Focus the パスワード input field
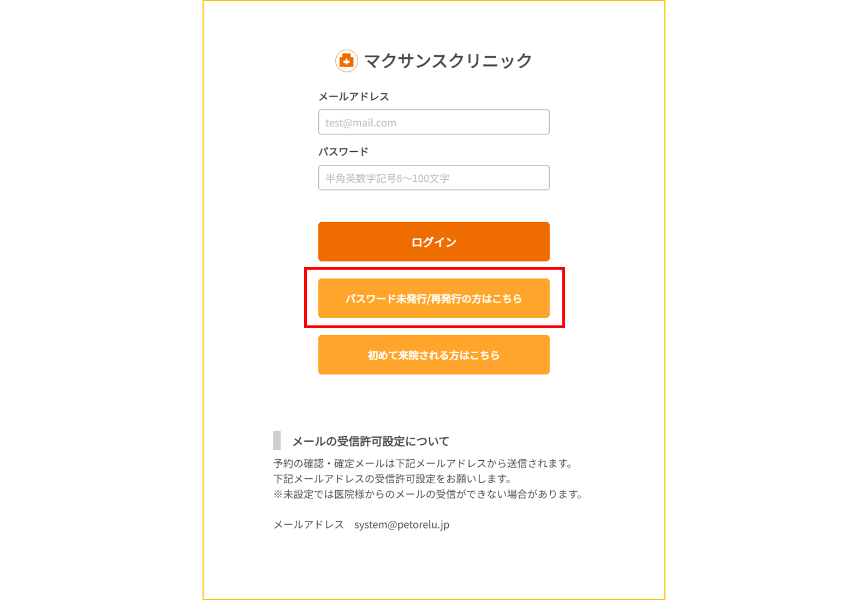The width and height of the screenshot is (868, 600). tap(434, 178)
